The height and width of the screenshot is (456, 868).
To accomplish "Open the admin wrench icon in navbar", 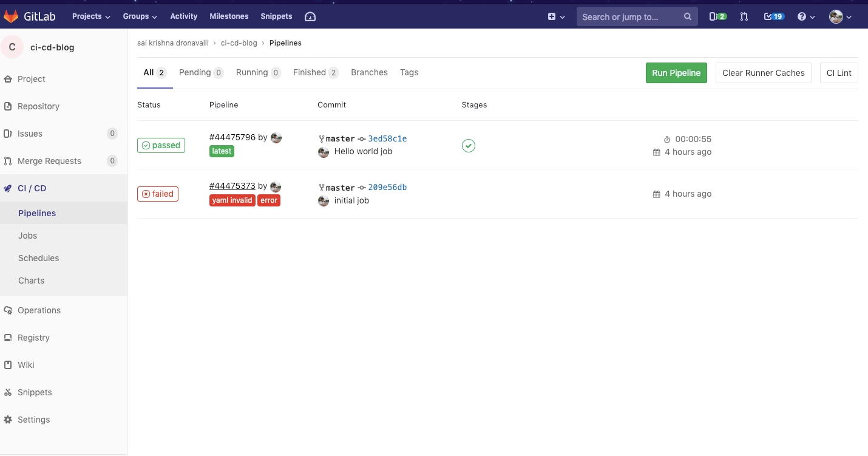I will pos(310,16).
